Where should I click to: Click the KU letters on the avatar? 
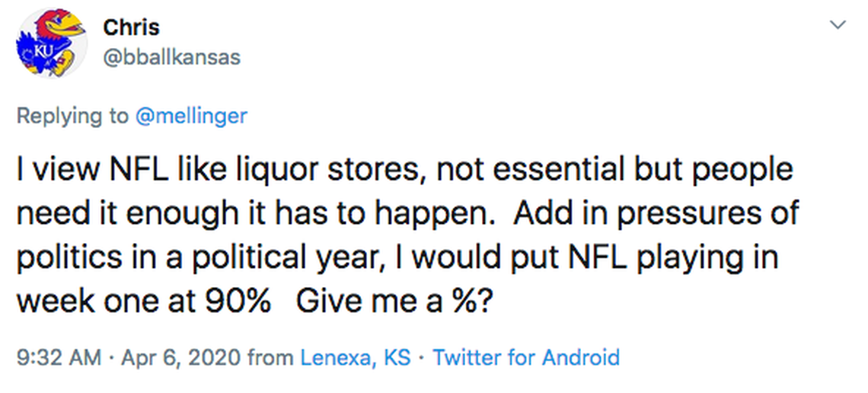tap(35, 53)
